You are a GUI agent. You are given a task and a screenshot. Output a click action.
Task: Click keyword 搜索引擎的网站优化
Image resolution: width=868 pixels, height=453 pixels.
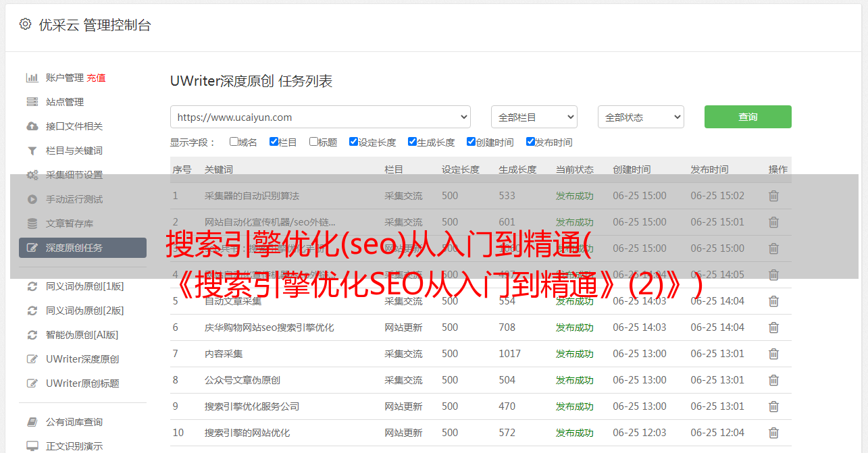click(x=247, y=433)
